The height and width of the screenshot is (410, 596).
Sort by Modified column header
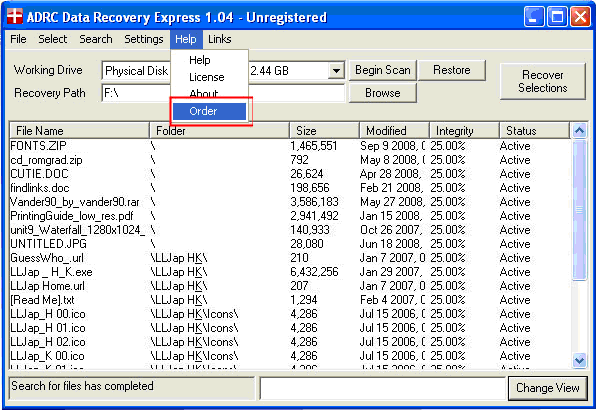coord(394,131)
